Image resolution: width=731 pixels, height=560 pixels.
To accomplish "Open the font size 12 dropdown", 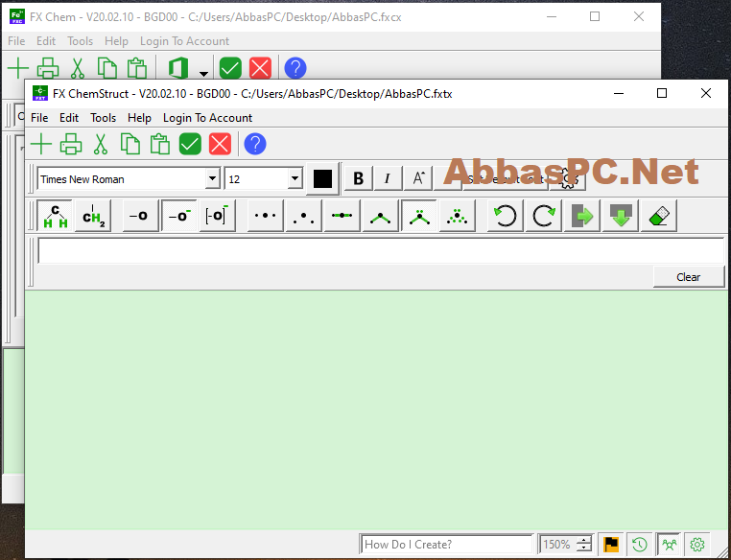I will [295, 178].
